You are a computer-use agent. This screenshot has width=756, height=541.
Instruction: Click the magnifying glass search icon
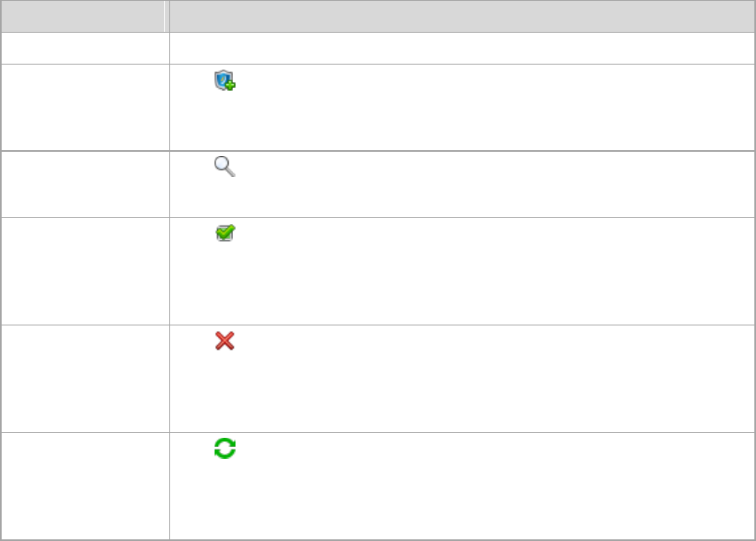[225, 166]
